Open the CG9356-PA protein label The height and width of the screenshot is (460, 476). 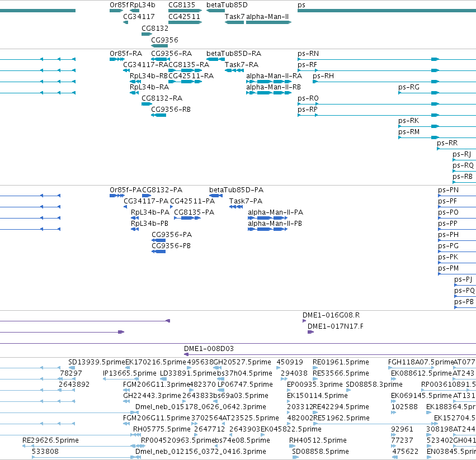tap(172, 235)
